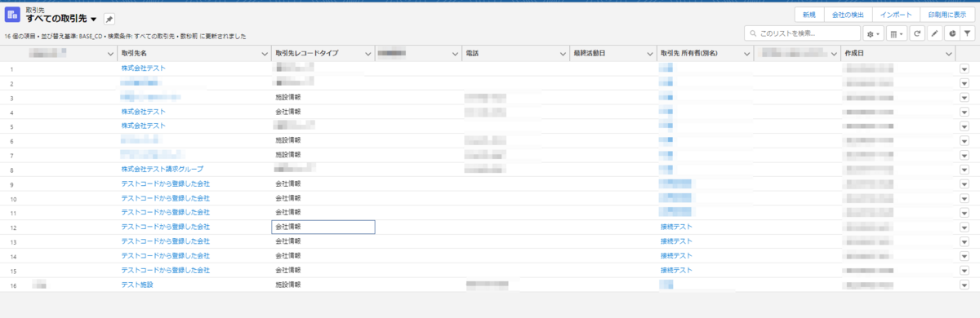Open 接続テスト owner link in row 14
The height and width of the screenshot is (318, 980).
pyautogui.click(x=676, y=256)
